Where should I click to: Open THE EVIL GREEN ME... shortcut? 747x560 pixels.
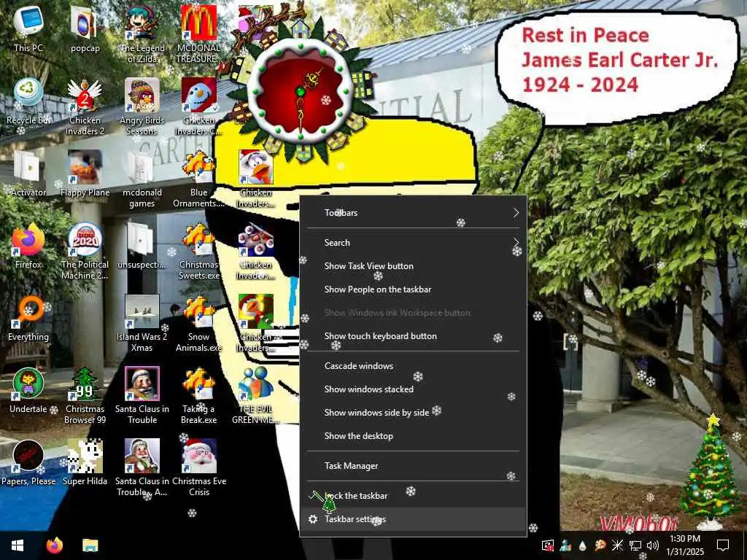tap(256, 394)
